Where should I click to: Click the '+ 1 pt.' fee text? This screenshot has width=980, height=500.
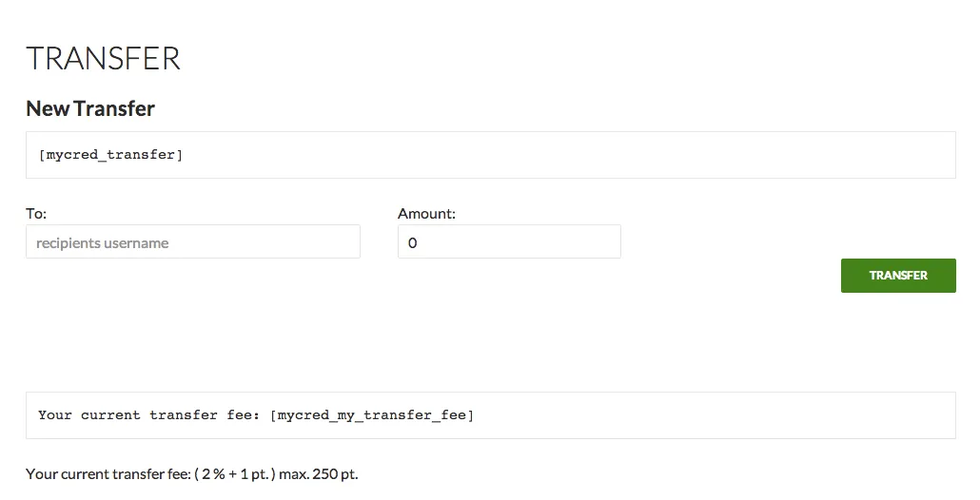247,473
